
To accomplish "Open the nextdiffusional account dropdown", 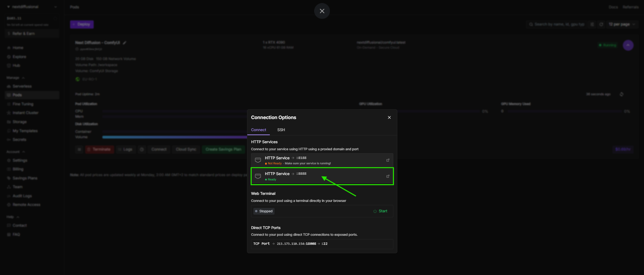I will [32, 7].
